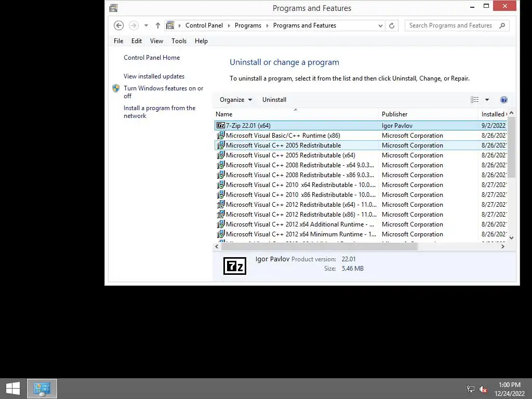The width and height of the screenshot is (532, 399).
Task: Expand the arrow after Control Panel breadcrumb
Action: point(229,25)
